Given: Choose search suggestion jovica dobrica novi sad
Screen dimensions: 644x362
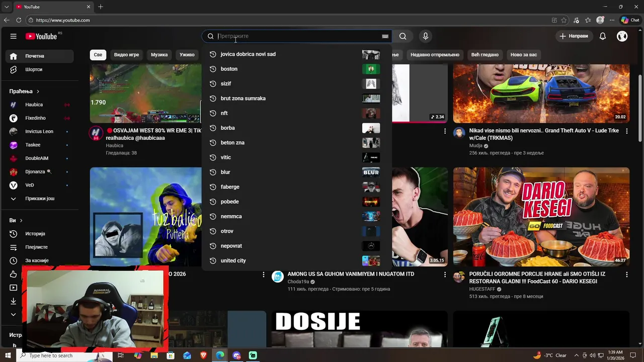Looking at the screenshot, I should click(x=296, y=54).
